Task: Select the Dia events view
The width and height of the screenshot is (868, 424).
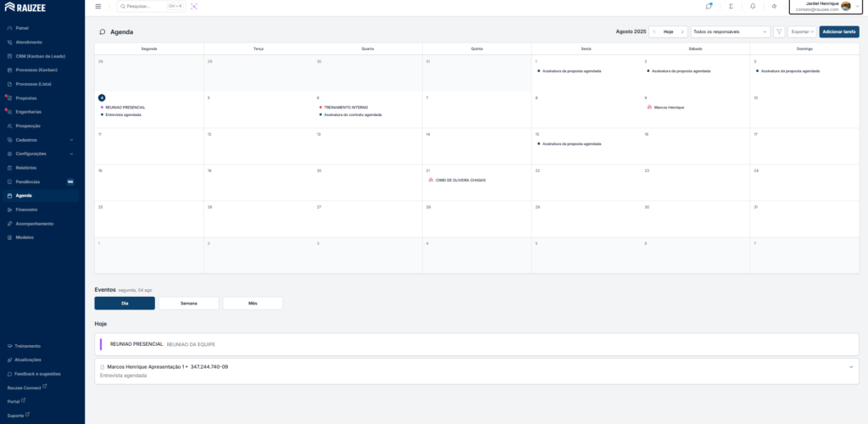Action: coord(125,303)
